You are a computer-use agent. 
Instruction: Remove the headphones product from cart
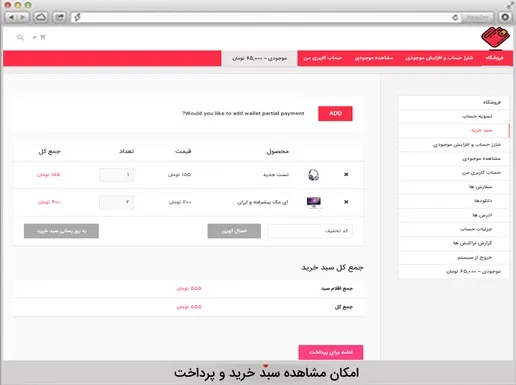point(346,174)
